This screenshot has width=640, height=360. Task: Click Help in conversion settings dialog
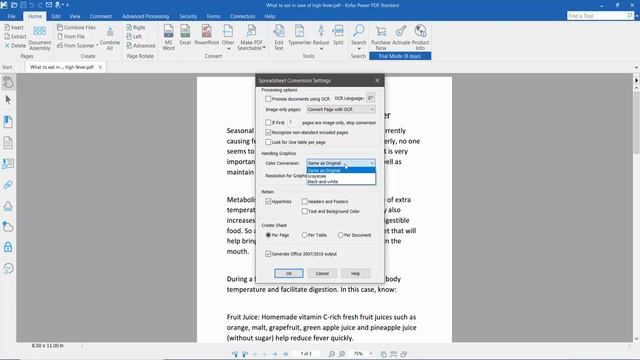pos(355,273)
